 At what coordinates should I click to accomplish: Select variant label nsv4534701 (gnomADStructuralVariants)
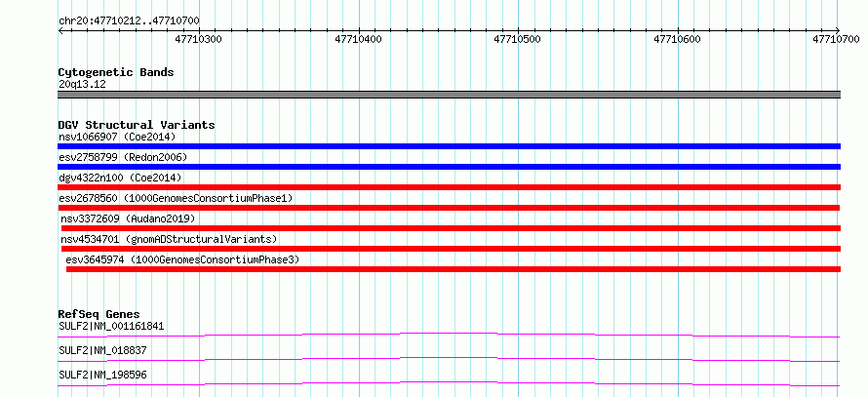tap(169, 239)
